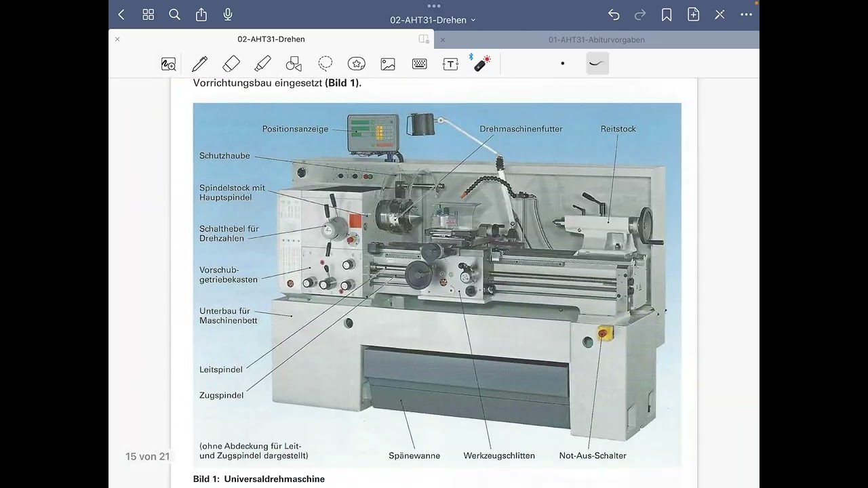Undo the last action

tap(614, 15)
